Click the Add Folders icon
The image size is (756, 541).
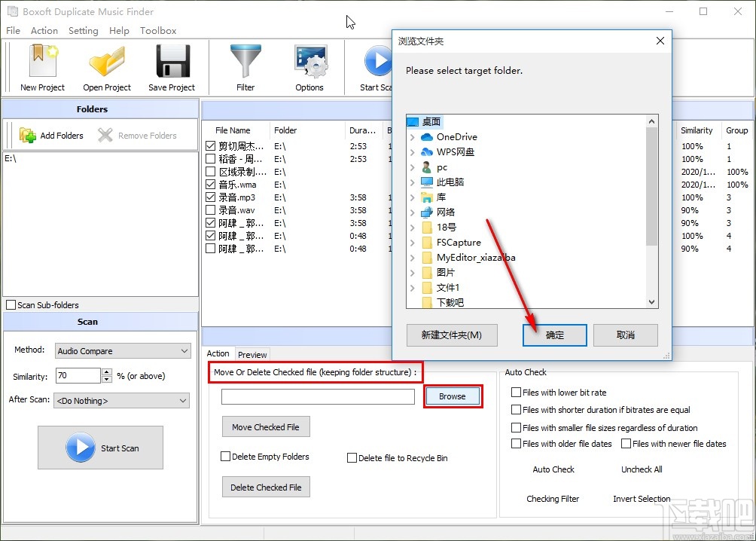[x=27, y=135]
